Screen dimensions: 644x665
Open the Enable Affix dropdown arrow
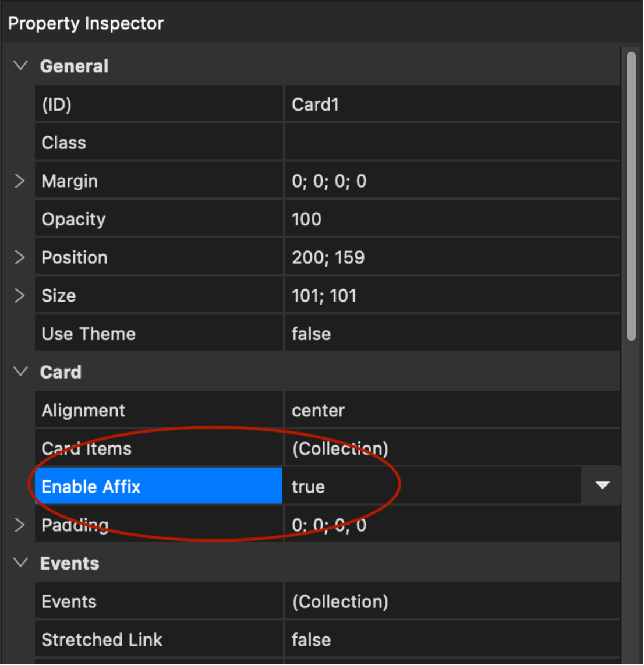point(602,486)
